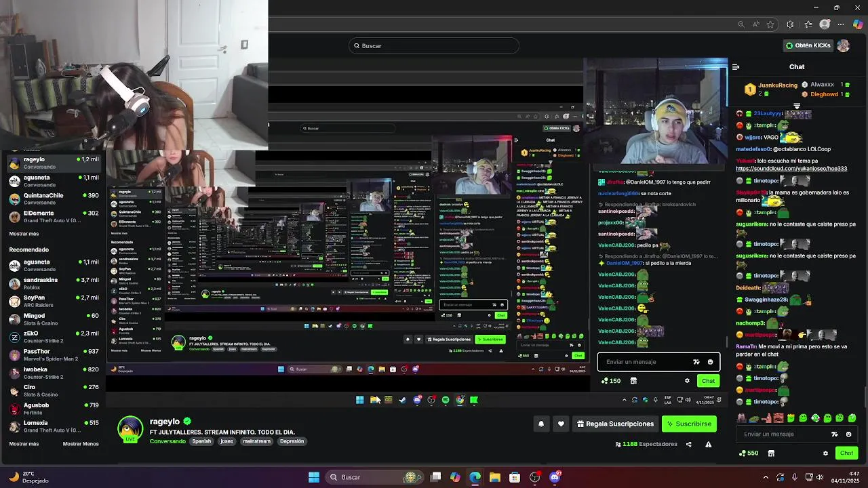Open the shop icon next to 550 points
Viewport: 868px width, 488px height.
771,453
